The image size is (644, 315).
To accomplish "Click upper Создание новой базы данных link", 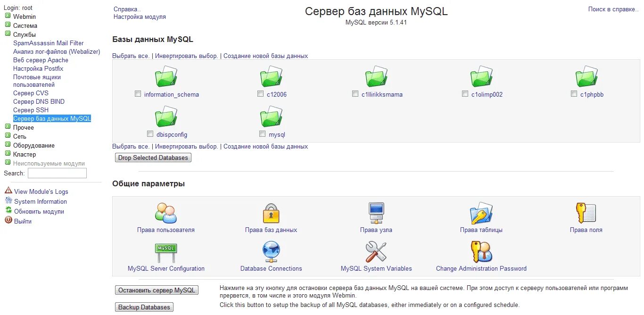I will click(x=265, y=56).
